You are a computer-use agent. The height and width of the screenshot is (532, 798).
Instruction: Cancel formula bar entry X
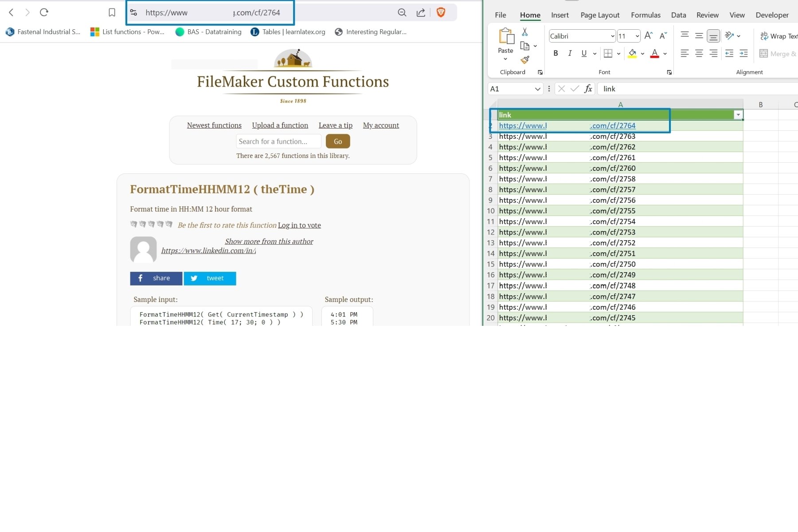tap(561, 89)
